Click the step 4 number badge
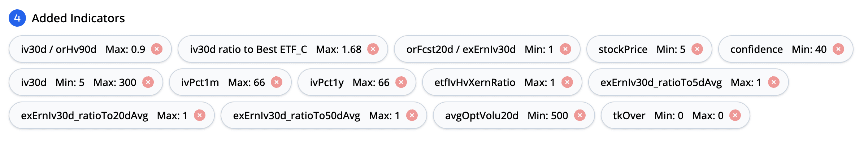 [x=17, y=18]
